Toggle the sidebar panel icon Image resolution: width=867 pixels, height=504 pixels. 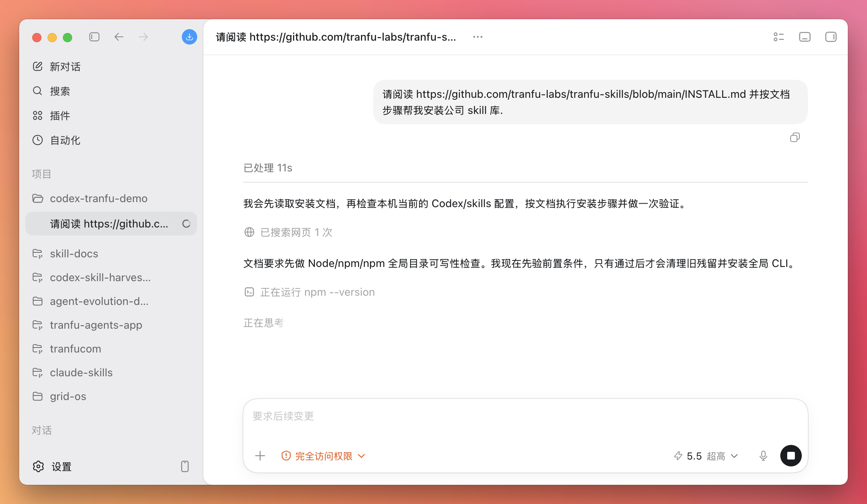[x=94, y=37]
